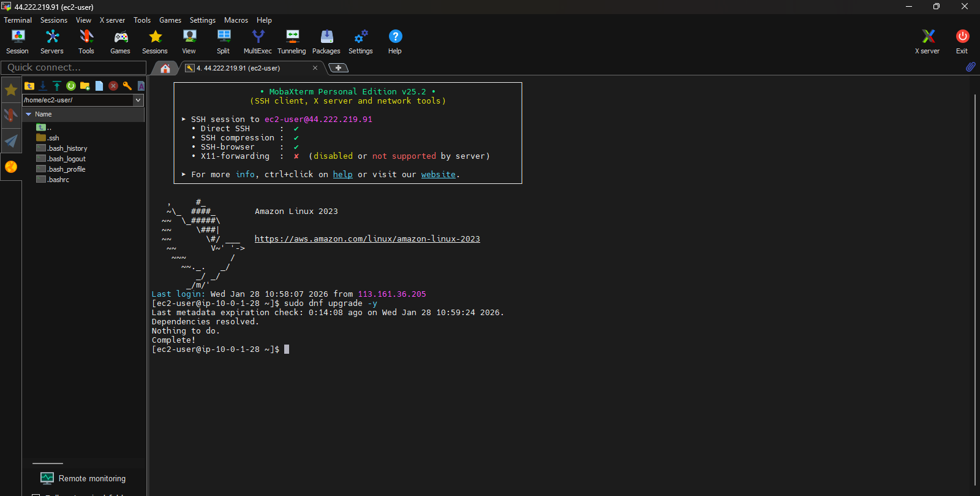This screenshot has height=496, width=980.
Task: Select the .bash_profile file
Action: click(61, 169)
